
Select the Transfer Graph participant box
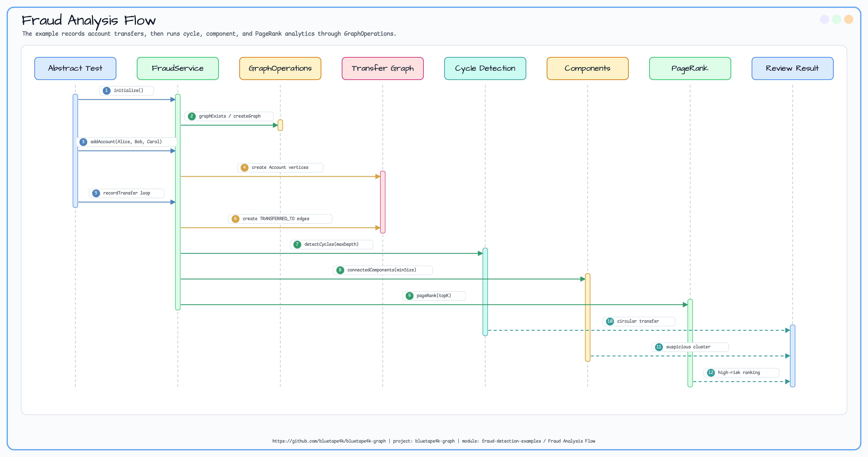(x=382, y=68)
